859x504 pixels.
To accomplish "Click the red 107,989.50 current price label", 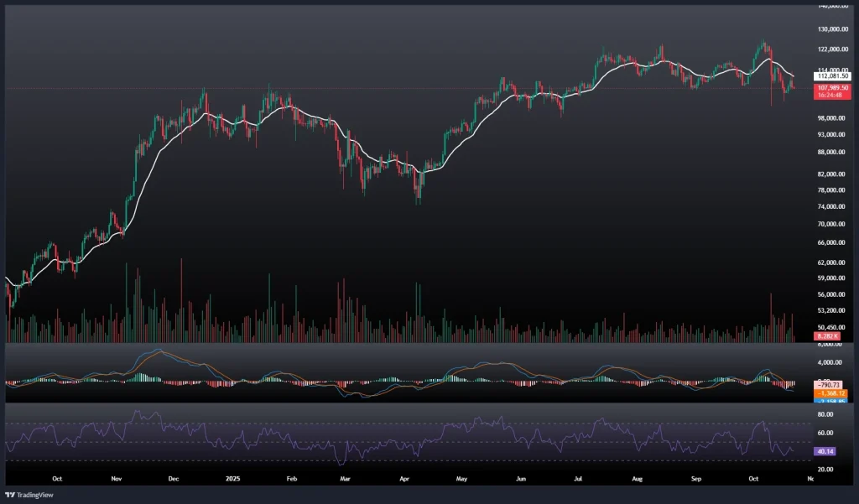I will coord(833,87).
